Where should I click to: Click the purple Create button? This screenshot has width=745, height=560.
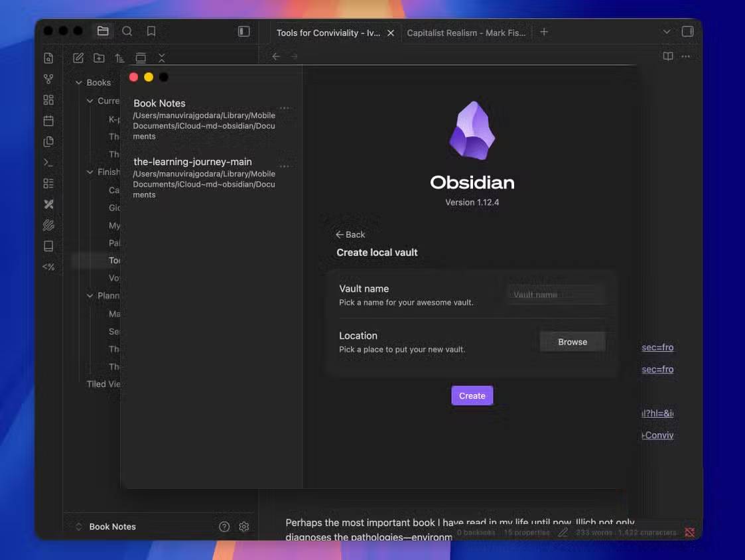472,395
